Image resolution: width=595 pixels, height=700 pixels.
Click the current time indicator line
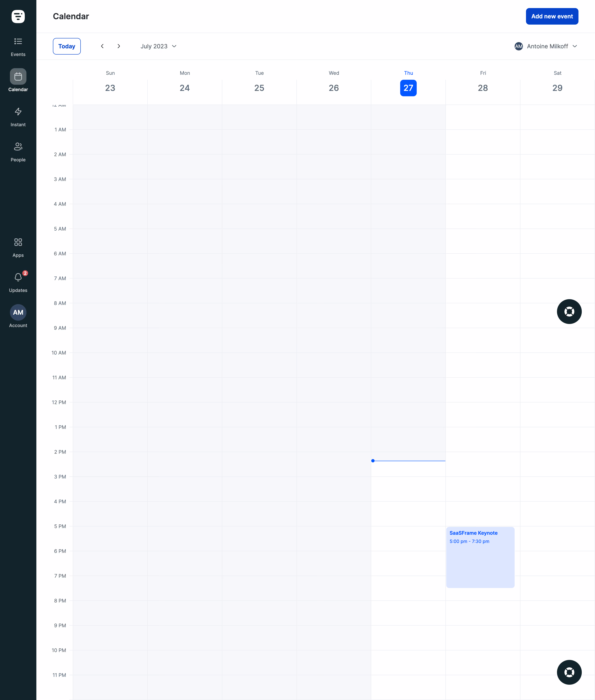pyautogui.click(x=408, y=461)
